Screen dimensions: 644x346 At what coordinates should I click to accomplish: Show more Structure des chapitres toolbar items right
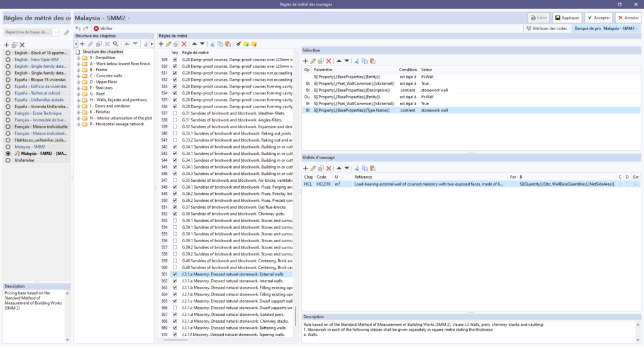[x=152, y=44]
